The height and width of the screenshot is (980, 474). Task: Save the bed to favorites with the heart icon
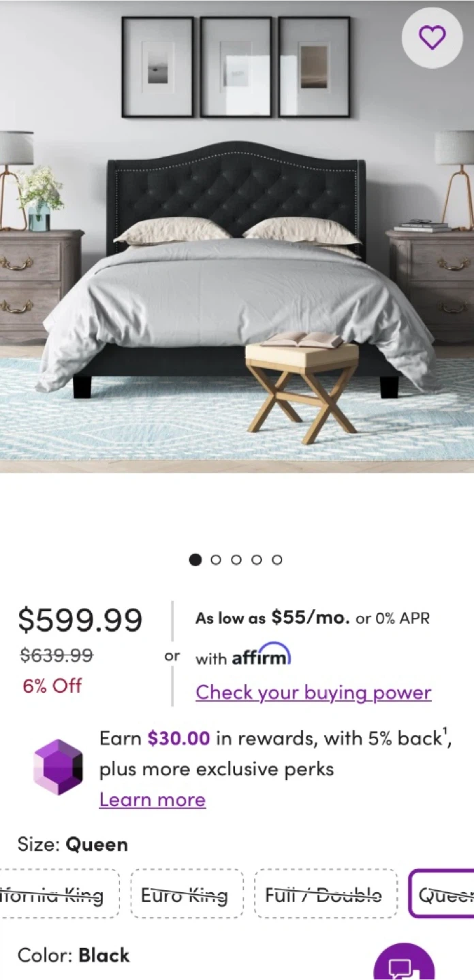tap(432, 37)
